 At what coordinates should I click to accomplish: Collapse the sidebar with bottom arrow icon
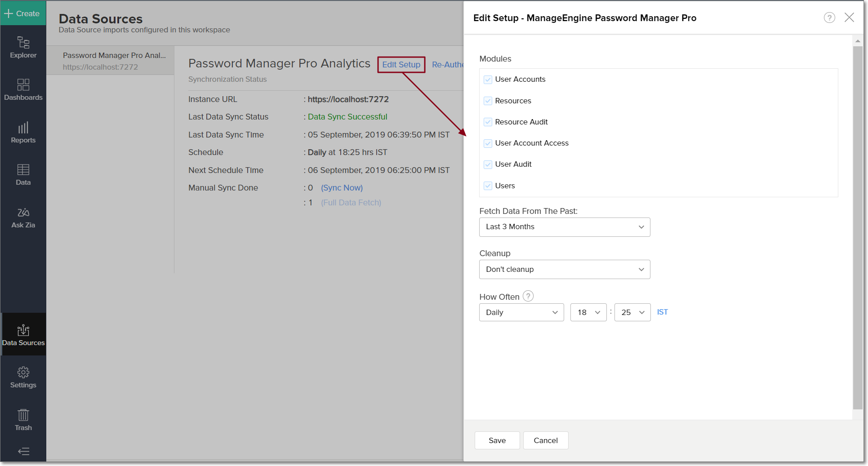[23, 451]
